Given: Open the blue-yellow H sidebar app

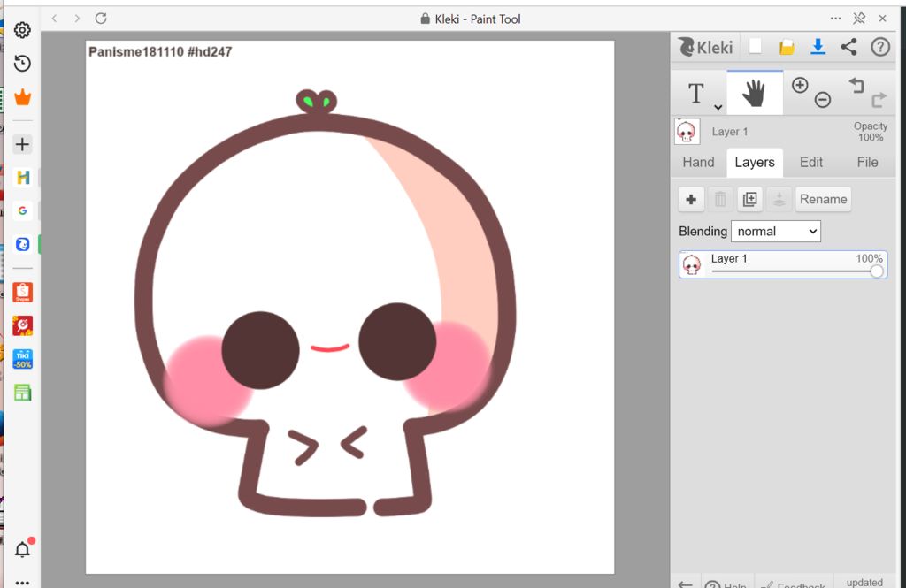Looking at the screenshot, I should [22, 178].
